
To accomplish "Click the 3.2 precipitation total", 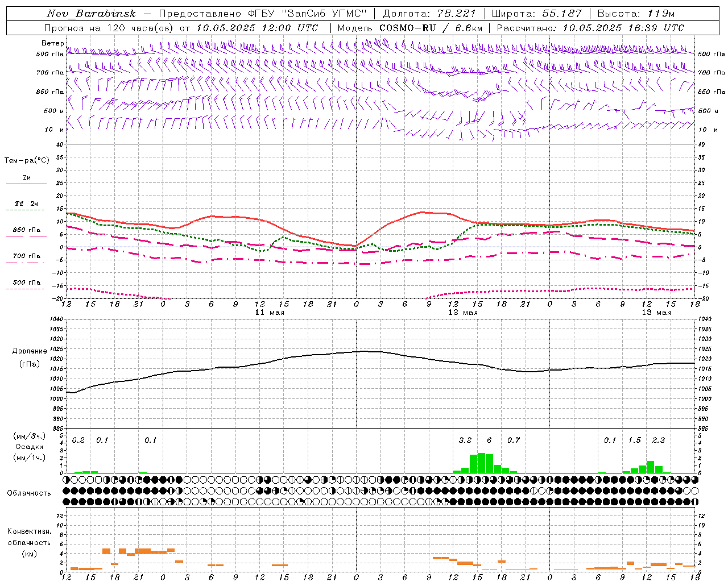I will pos(465,440).
